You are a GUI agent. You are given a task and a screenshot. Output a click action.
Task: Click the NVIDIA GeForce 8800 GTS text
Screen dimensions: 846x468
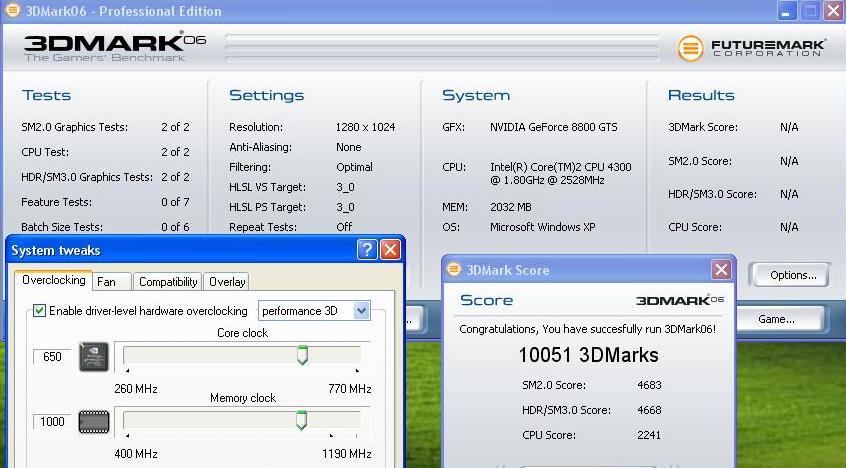554,127
